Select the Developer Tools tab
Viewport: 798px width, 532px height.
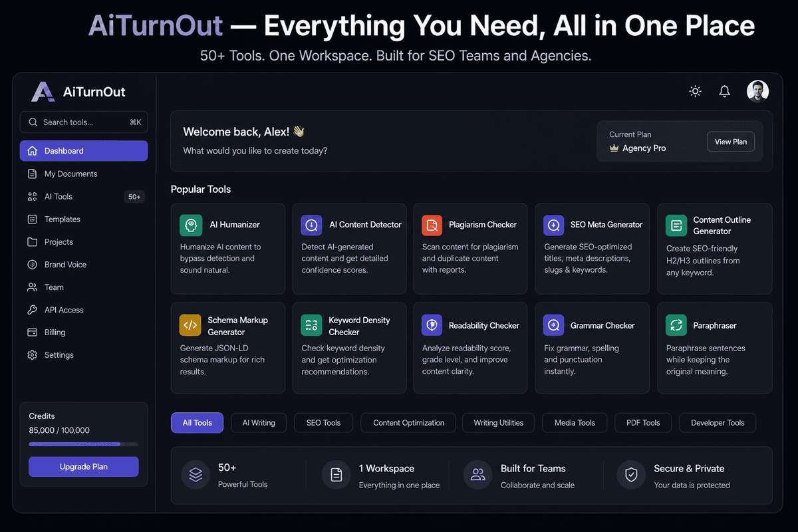pos(718,423)
